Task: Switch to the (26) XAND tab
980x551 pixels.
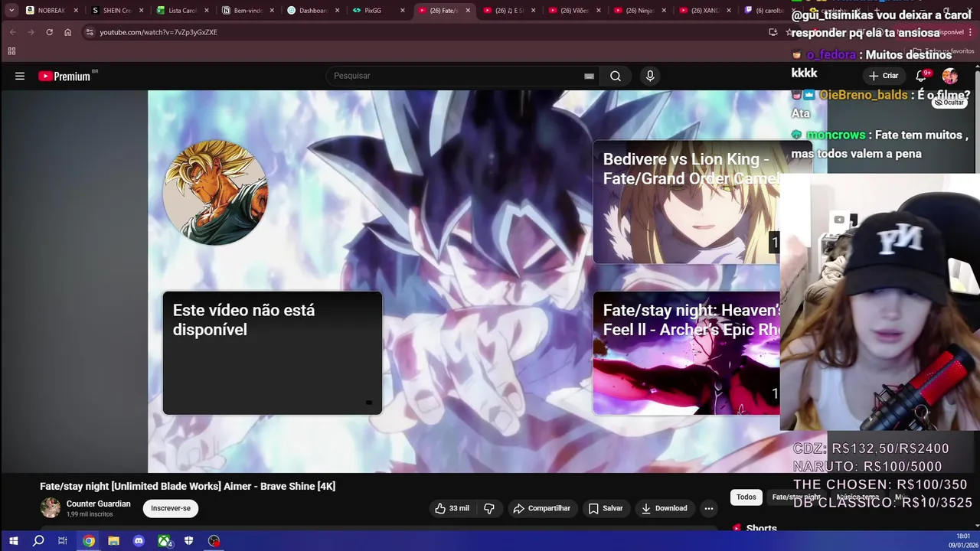Action: (x=704, y=11)
